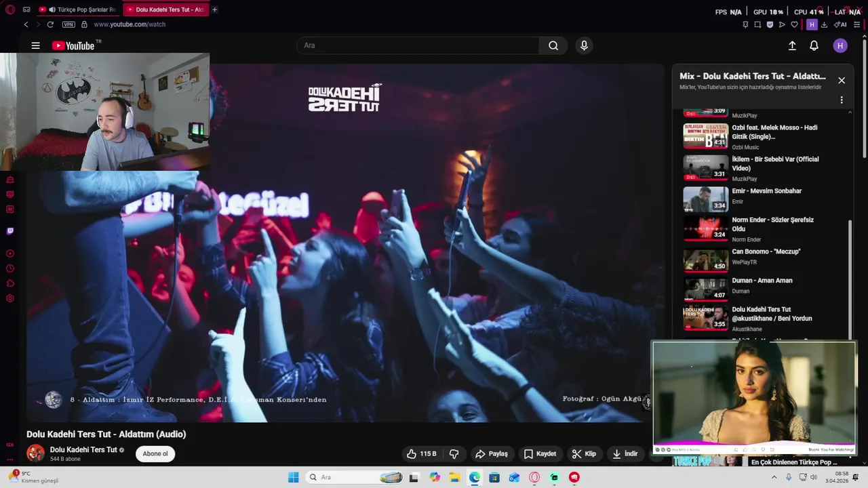Switch to the Türkçe Pop Şarkılar tab
Screen dimensions: 868x488
coord(78,9)
